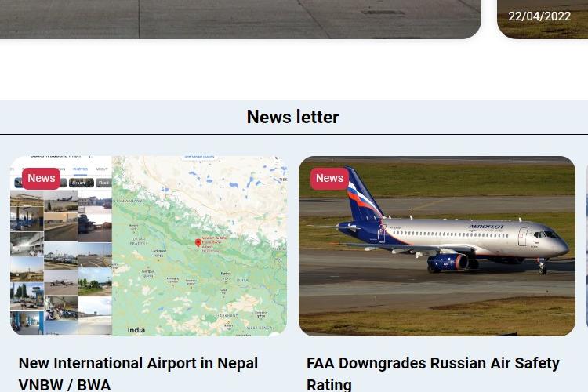Click the Aeroflot logo on fuselage
Viewport: 588px width, 392px height.
[486, 227]
